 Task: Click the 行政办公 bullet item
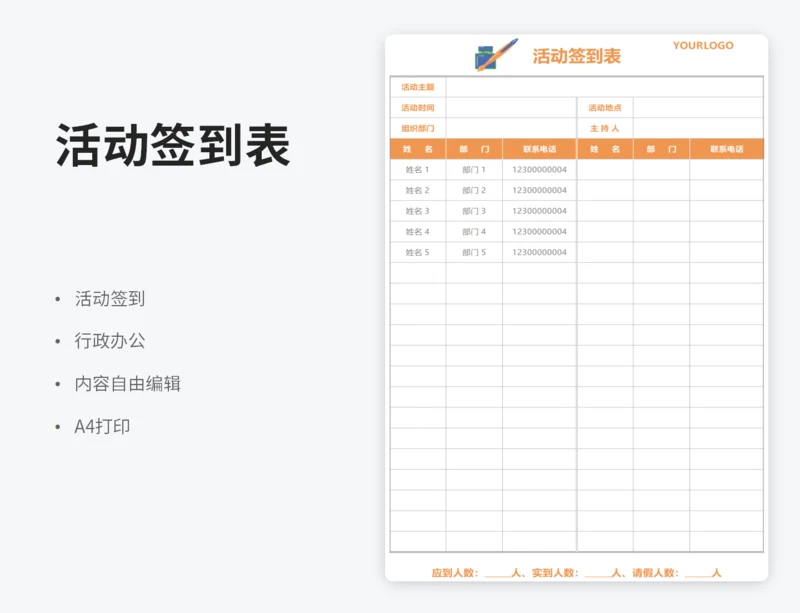click(110, 341)
